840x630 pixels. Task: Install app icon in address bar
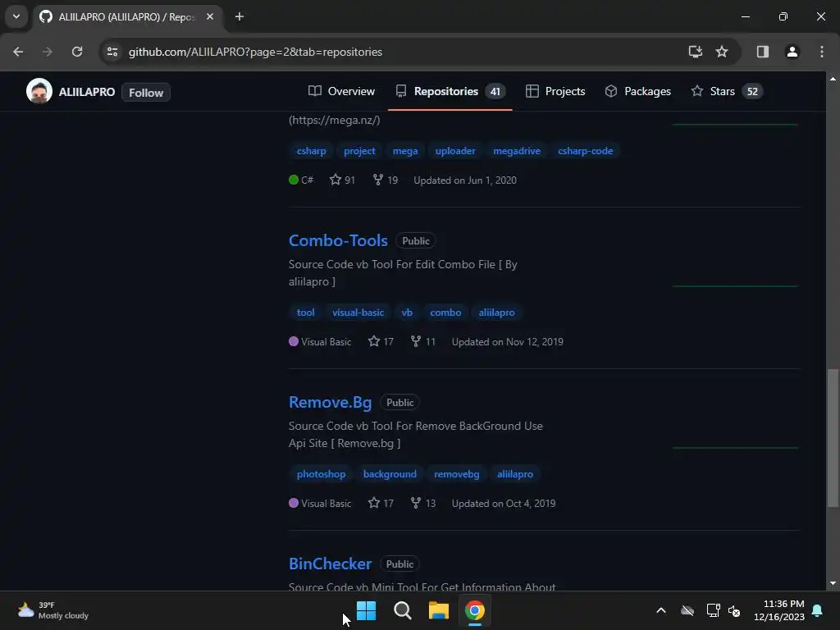click(695, 52)
